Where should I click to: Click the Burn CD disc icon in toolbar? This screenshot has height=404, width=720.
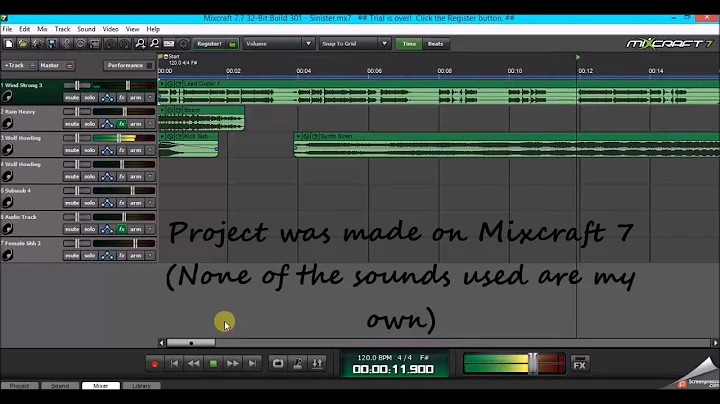tap(80, 44)
